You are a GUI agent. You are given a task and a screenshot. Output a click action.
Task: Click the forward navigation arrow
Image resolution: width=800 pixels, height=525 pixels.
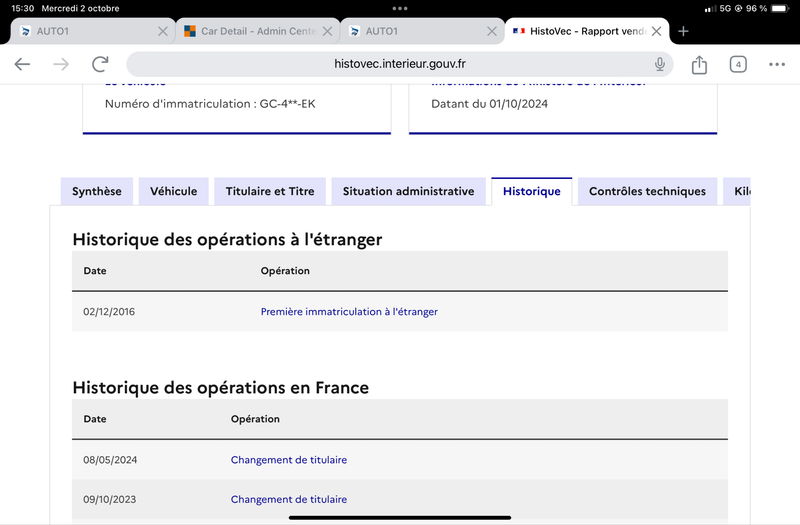61,64
